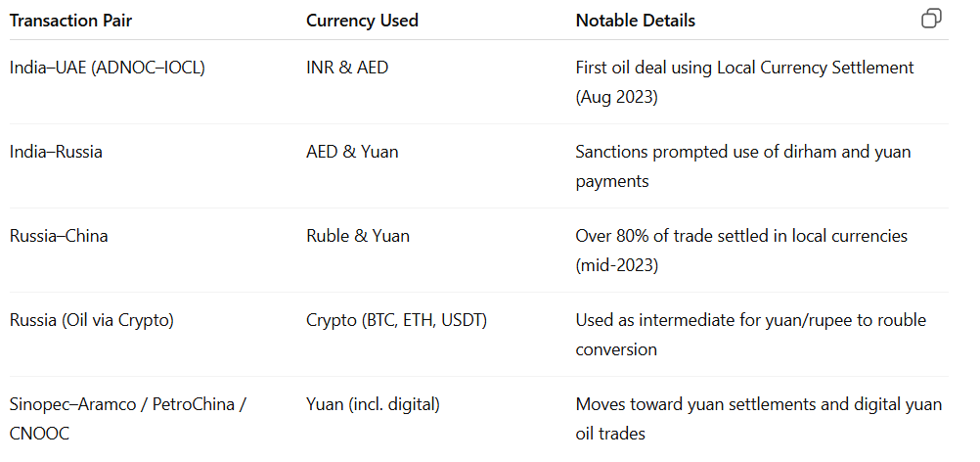Click the Crypto (BTC, ETH, USDT) cell
Image resolution: width=980 pixels, height=462 pixels.
tap(397, 320)
